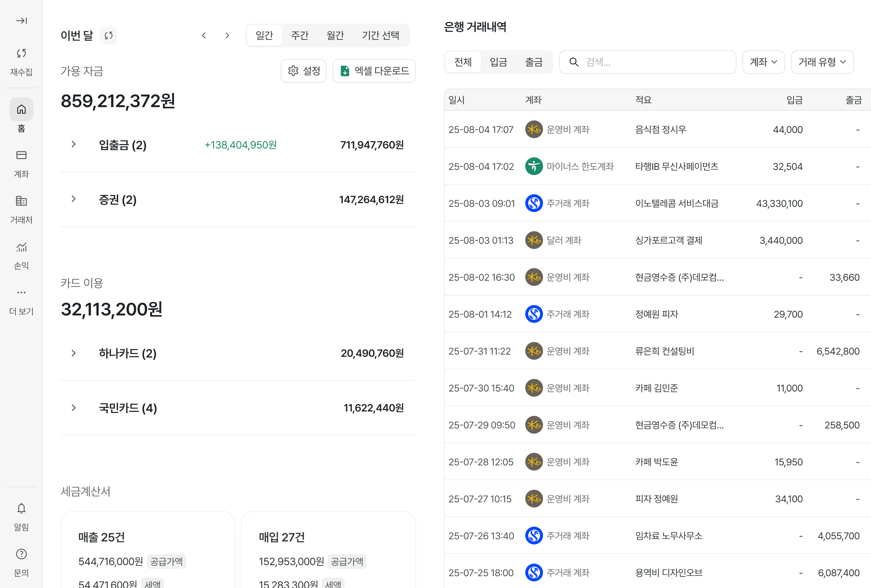
Task: Go to the previous period arrow
Action: [x=204, y=35]
